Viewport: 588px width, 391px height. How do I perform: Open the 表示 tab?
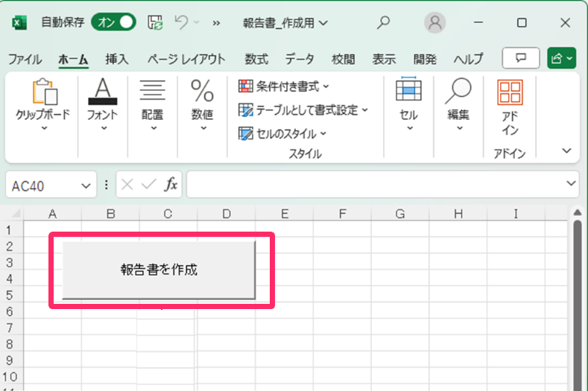pyautogui.click(x=384, y=60)
